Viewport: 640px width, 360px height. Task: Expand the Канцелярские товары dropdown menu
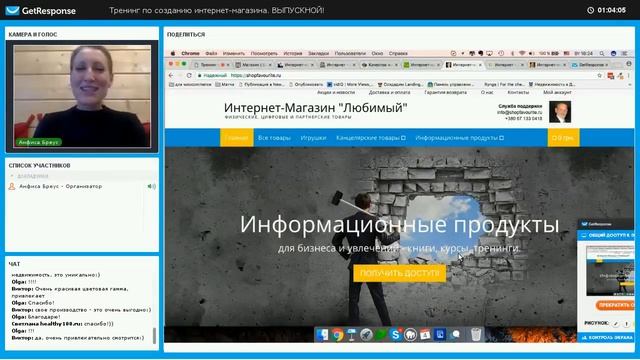(371, 138)
